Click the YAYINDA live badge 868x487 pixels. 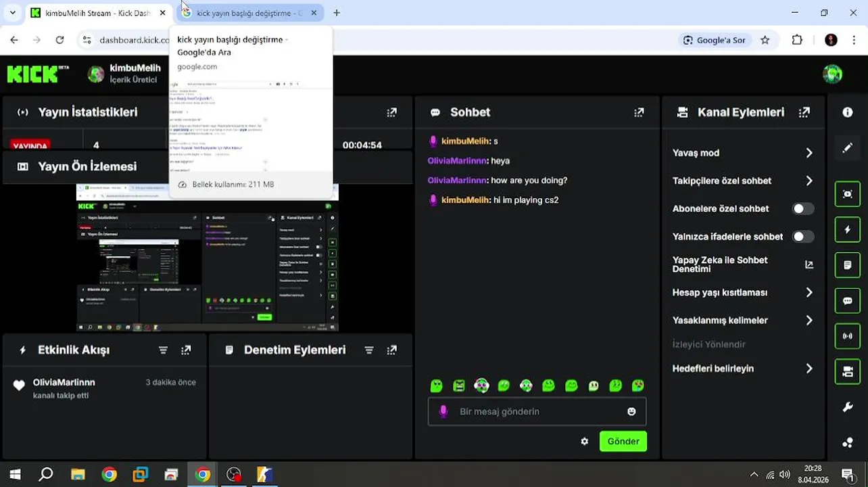point(30,145)
